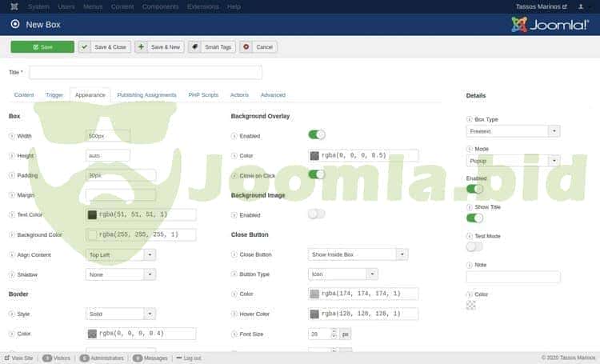This screenshot has height=364, width=600.
Task: Open the user account icon menu
Action: click(580, 6)
